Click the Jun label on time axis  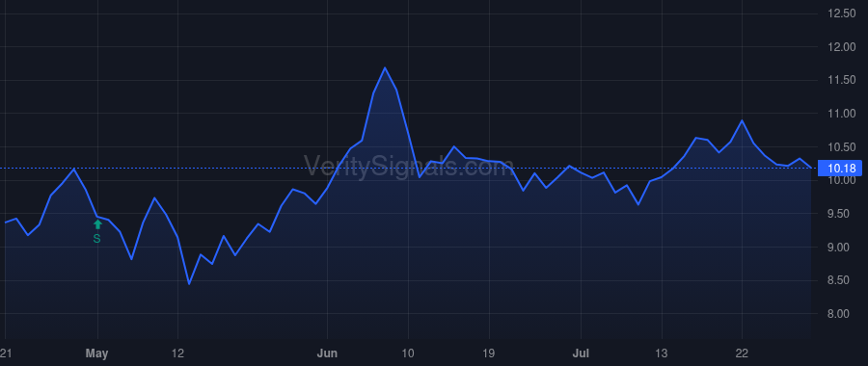[x=327, y=353]
